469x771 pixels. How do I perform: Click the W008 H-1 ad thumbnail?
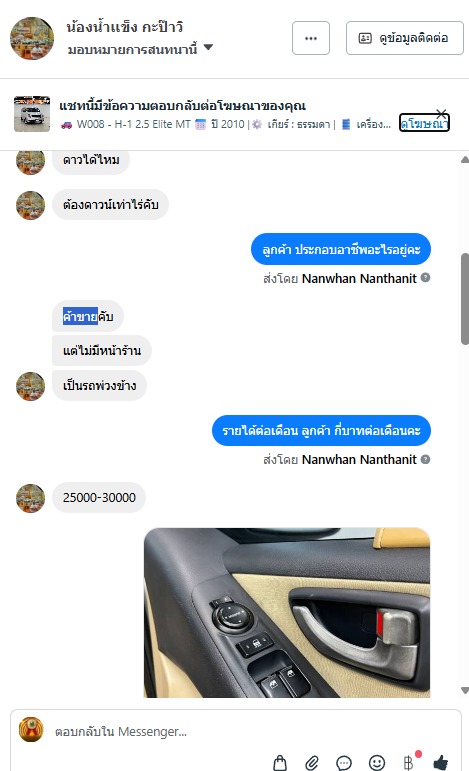click(x=32, y=114)
